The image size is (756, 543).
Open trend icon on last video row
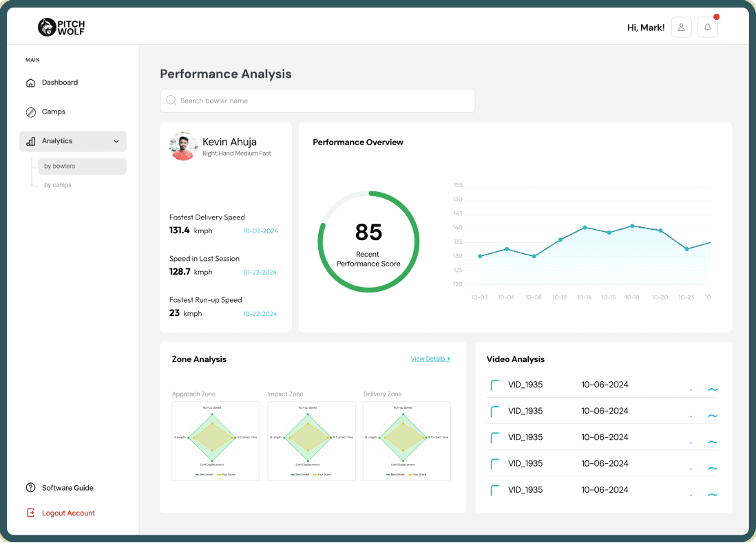pyautogui.click(x=712, y=494)
